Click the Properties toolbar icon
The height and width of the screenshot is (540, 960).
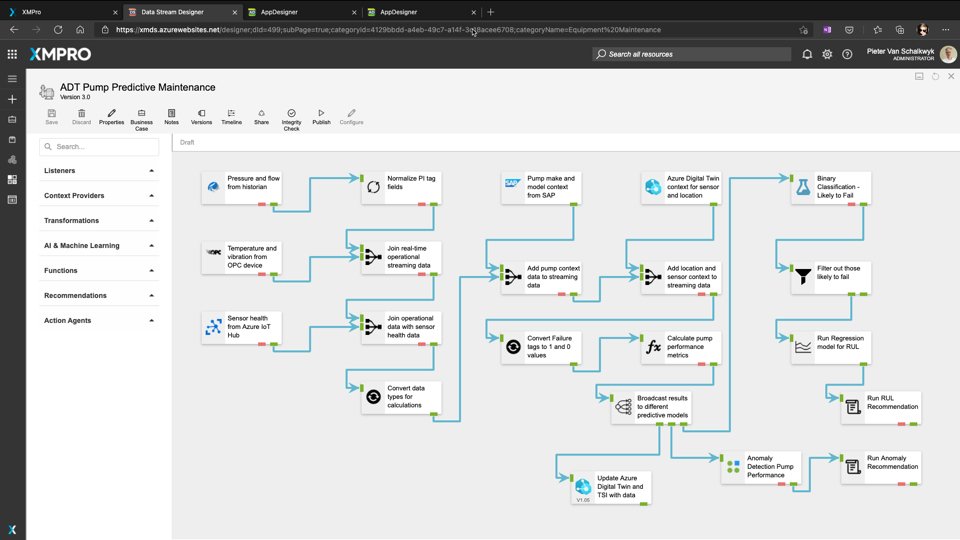click(111, 116)
